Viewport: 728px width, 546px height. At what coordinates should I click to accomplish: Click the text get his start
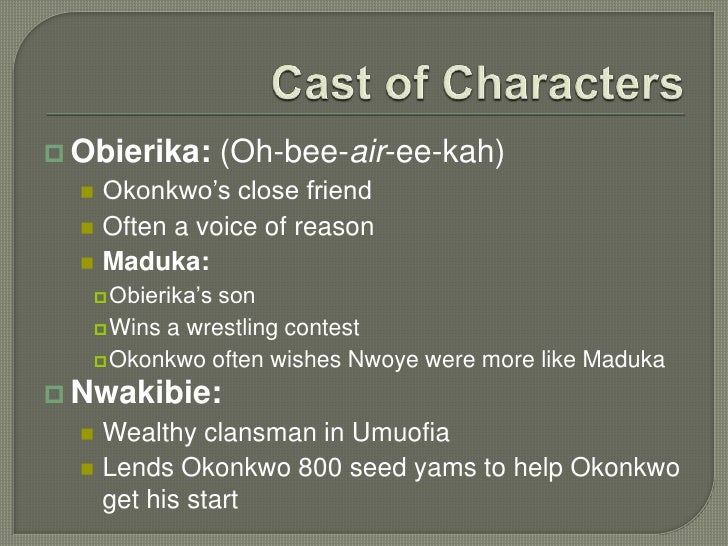[170, 500]
